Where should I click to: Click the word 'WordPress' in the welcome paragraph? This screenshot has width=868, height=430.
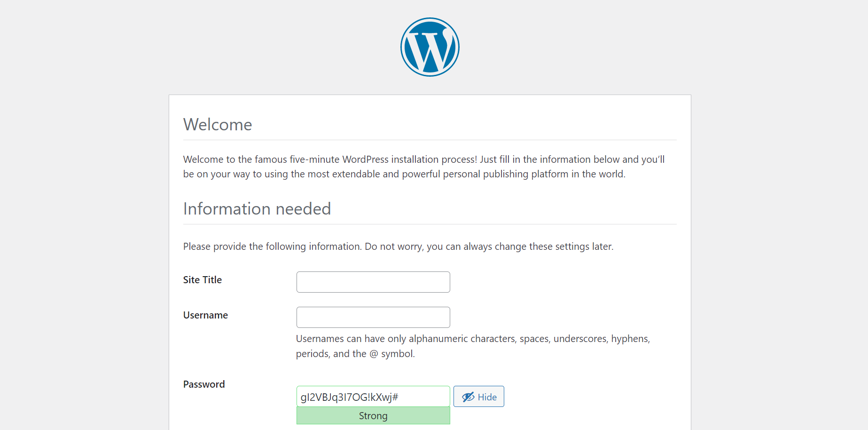click(x=365, y=159)
